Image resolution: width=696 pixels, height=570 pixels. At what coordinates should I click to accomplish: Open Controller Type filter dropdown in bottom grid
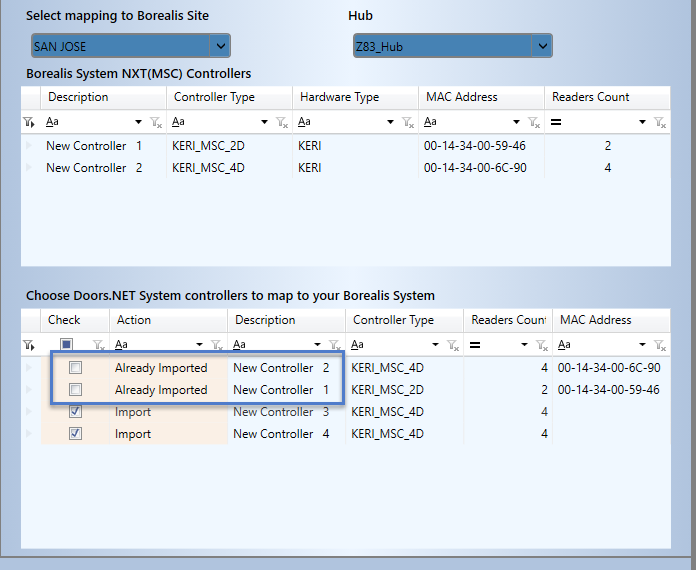click(435, 344)
